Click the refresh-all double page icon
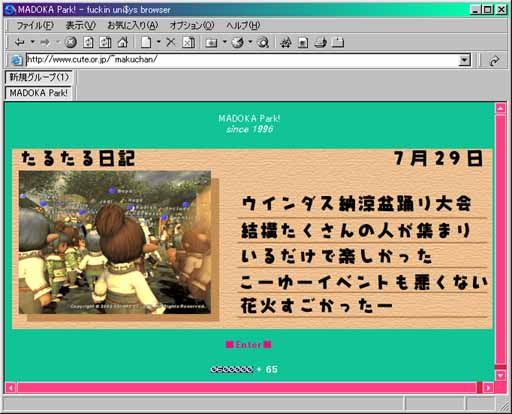512x414 pixels. coord(105,42)
